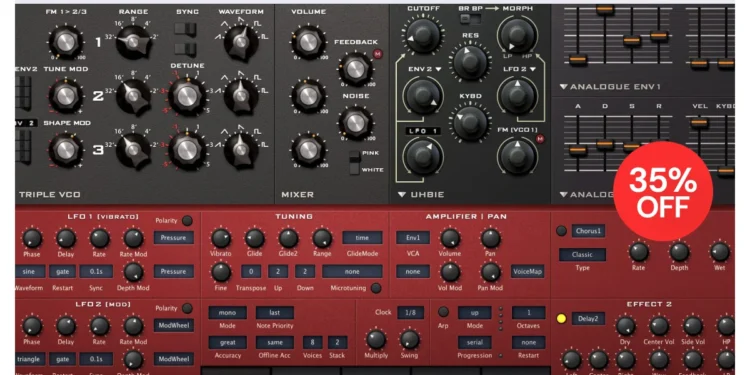Click the arpeggiator Swing knob
Image resolution: width=750 pixels, height=375 pixels.
409,339
